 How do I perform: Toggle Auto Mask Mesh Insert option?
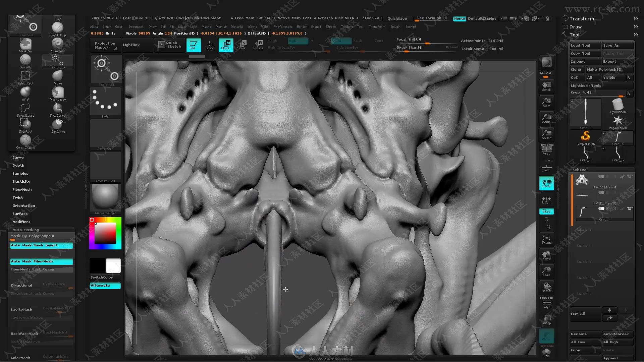point(42,245)
